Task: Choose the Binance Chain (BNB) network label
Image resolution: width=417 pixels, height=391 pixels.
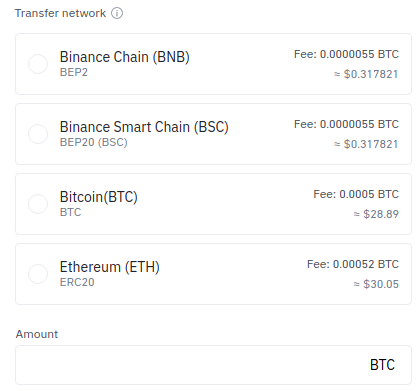Action: pos(125,57)
